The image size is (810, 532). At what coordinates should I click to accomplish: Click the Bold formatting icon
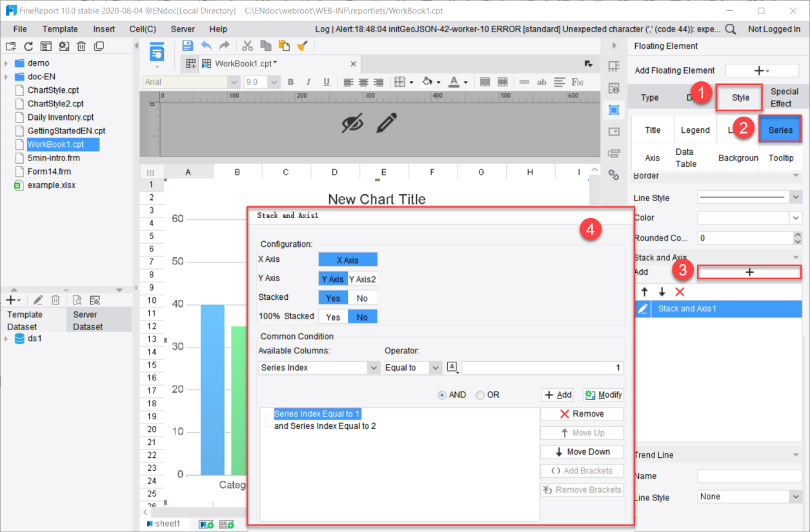tap(290, 82)
